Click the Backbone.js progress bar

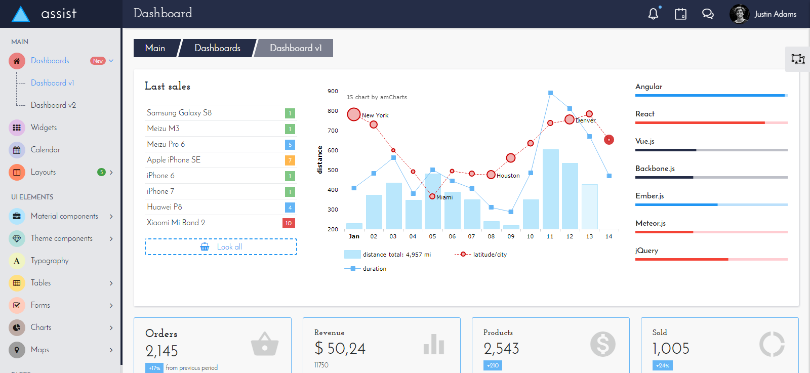tap(711, 177)
